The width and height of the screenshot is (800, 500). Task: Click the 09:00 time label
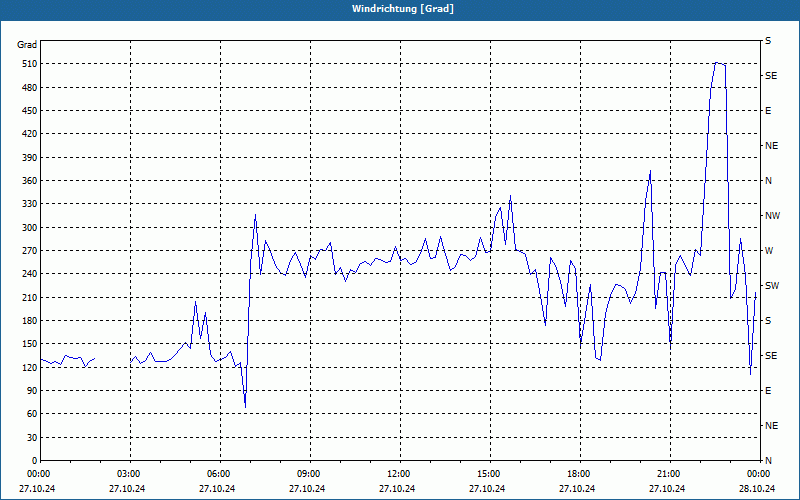(x=308, y=473)
